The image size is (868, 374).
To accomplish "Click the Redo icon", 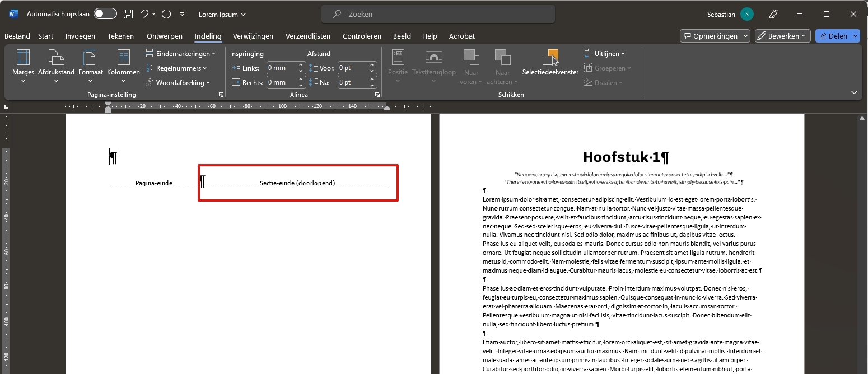I will click(x=166, y=14).
